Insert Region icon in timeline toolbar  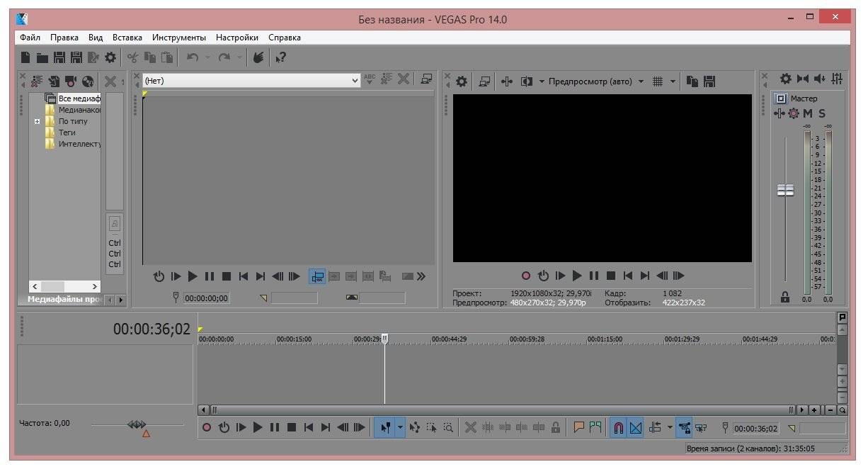tap(595, 427)
